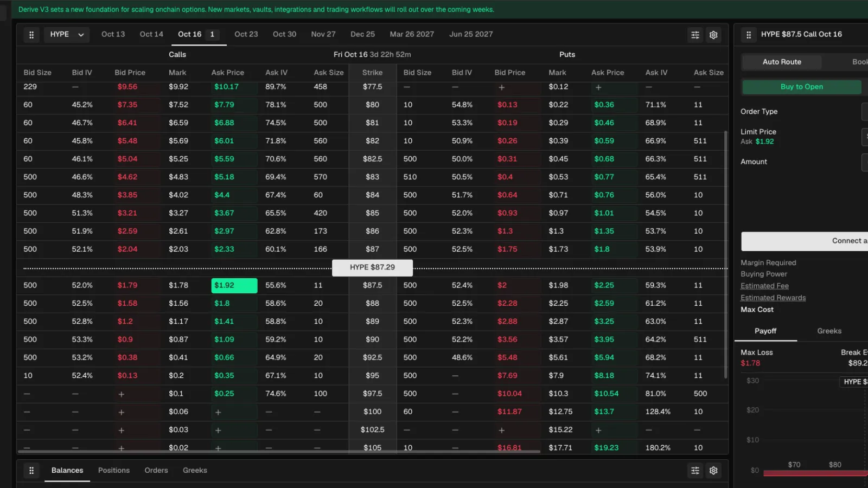
Task: Select the Jun 25 2027 expiry tab
Action: point(471,34)
